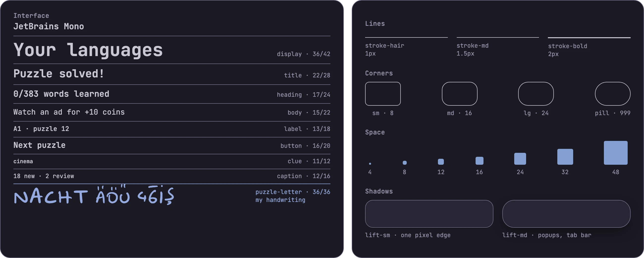Select the 'Lines' section heading
The image size is (644, 258).
375,24
